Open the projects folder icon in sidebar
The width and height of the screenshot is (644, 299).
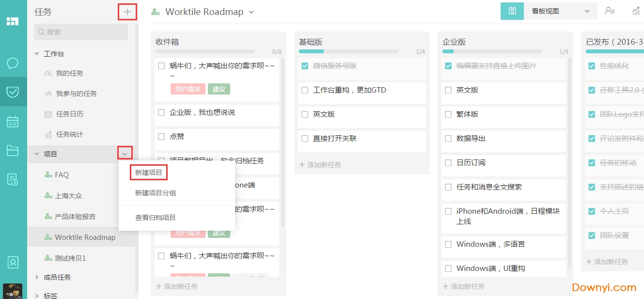[x=13, y=150]
